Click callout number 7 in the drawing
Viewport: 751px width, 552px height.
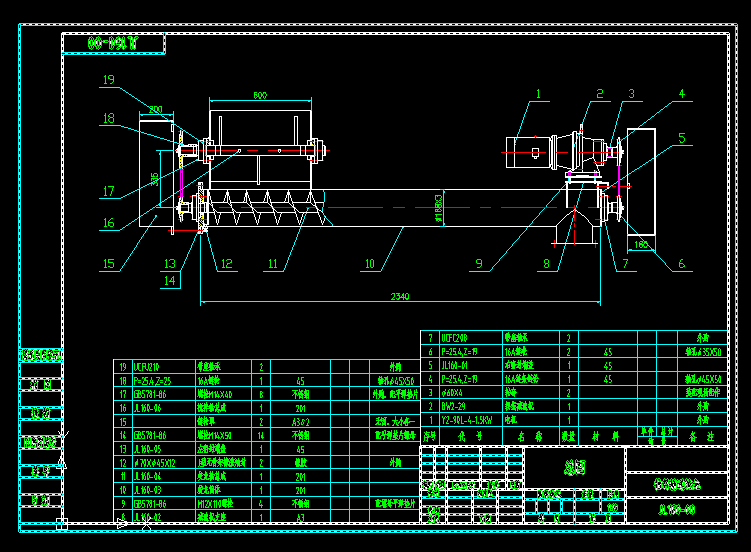click(625, 264)
